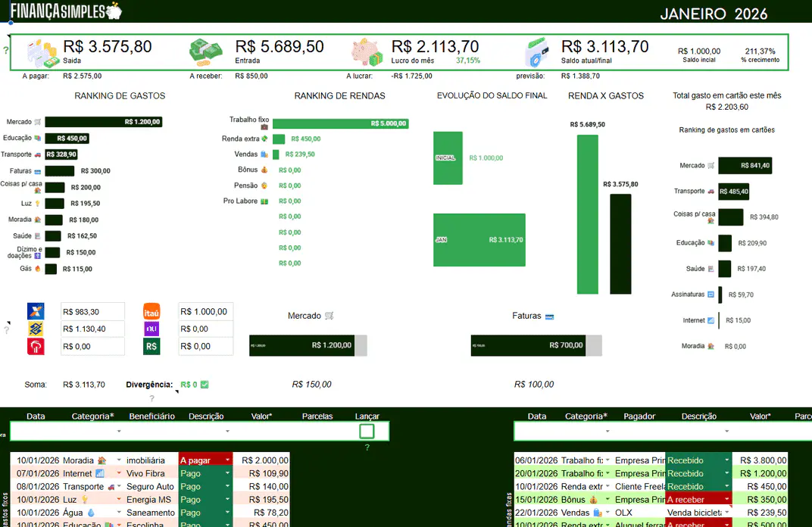The width and height of the screenshot is (812, 527).
Task: Click the purple Nubank icon
Action: click(152, 329)
